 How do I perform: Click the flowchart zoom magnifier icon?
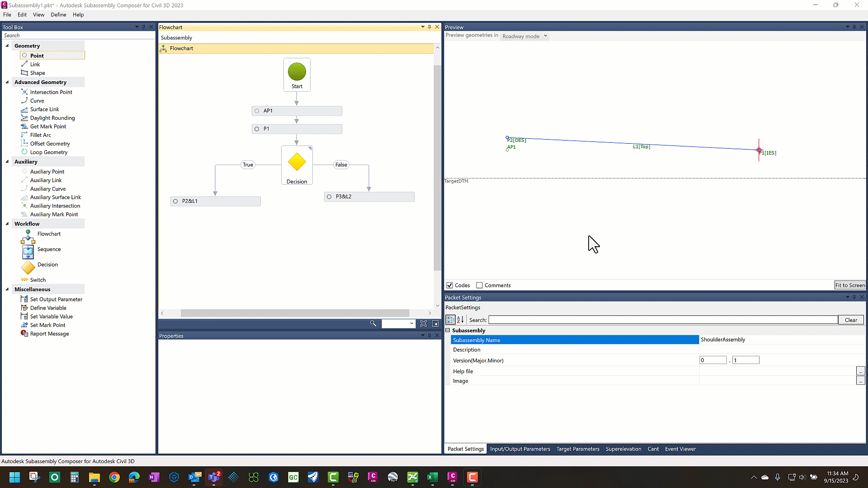(373, 324)
